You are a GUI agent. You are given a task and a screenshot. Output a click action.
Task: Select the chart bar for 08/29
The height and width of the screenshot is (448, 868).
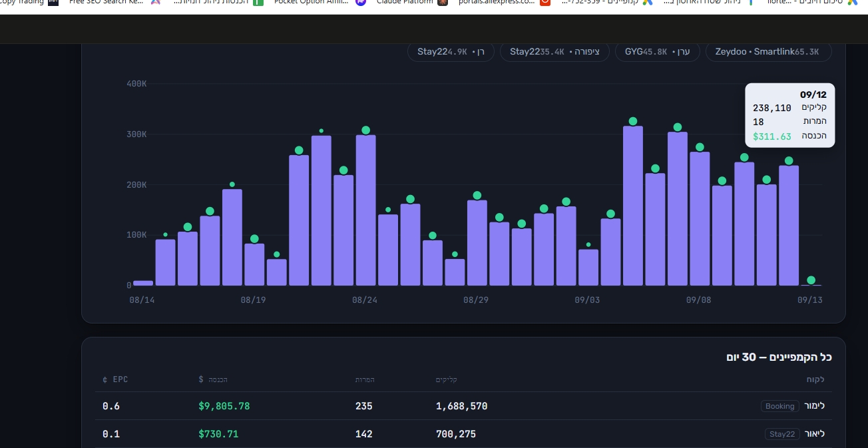coord(477,243)
